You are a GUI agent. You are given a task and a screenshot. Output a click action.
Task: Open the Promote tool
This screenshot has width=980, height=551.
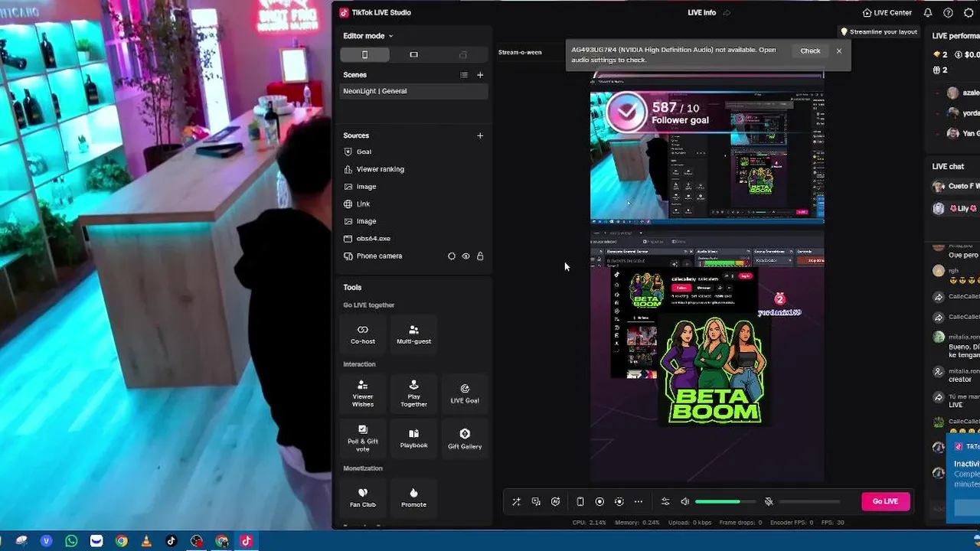413,497
